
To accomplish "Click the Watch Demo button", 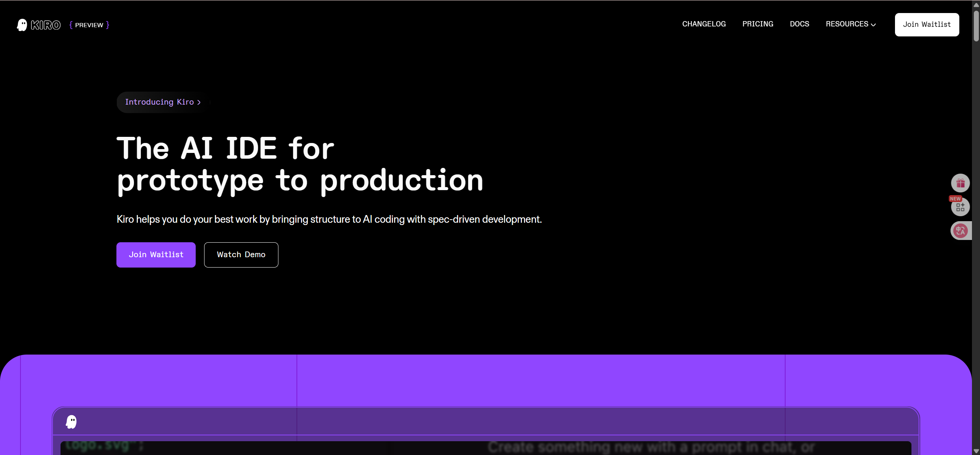I will (241, 255).
